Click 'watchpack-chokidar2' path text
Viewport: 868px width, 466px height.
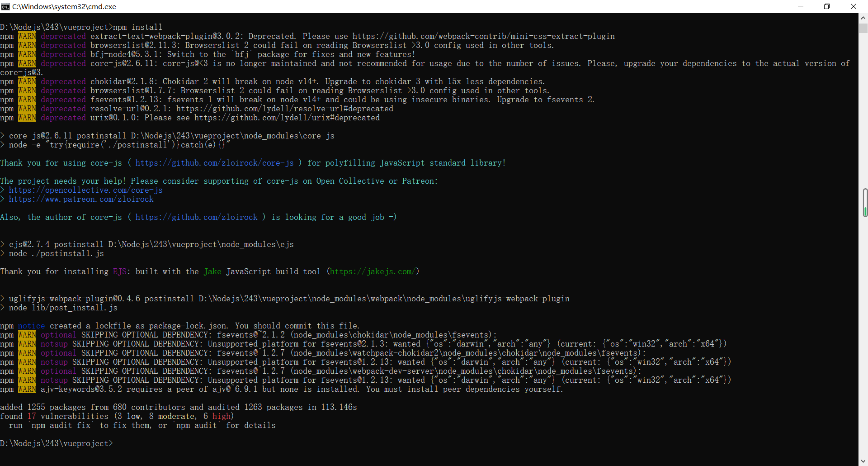[396, 353]
